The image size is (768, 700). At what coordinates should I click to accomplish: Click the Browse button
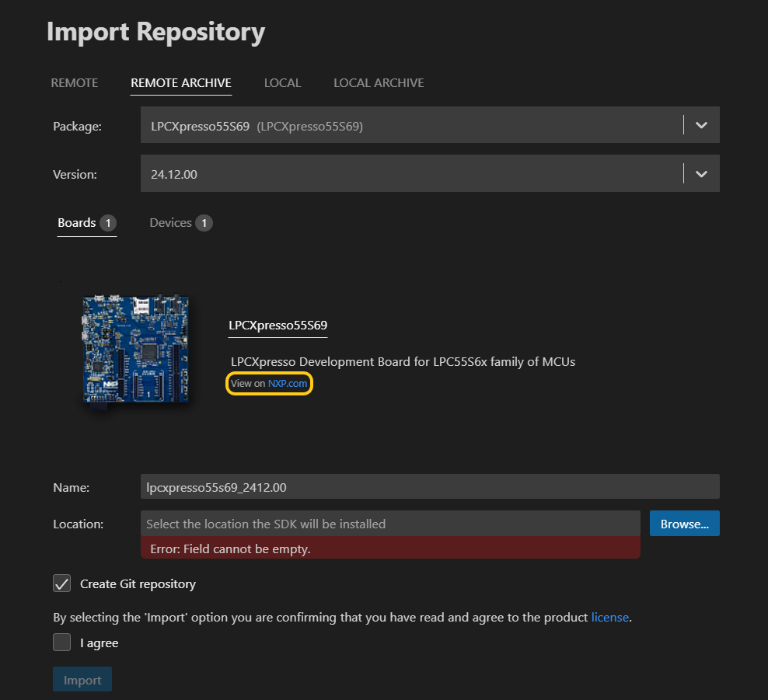click(684, 523)
